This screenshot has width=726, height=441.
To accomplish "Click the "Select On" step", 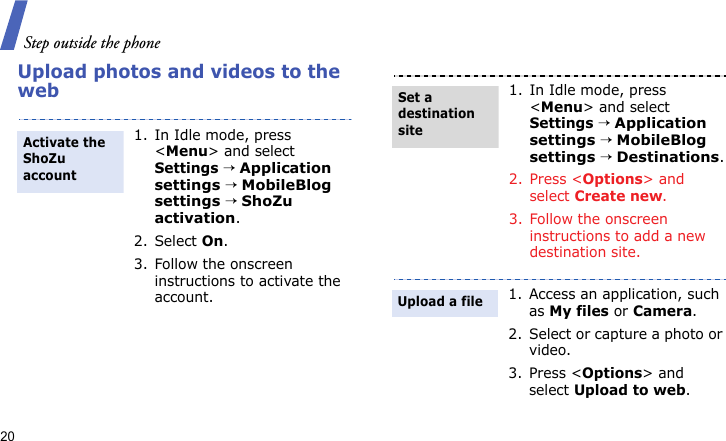I will coord(189,241).
